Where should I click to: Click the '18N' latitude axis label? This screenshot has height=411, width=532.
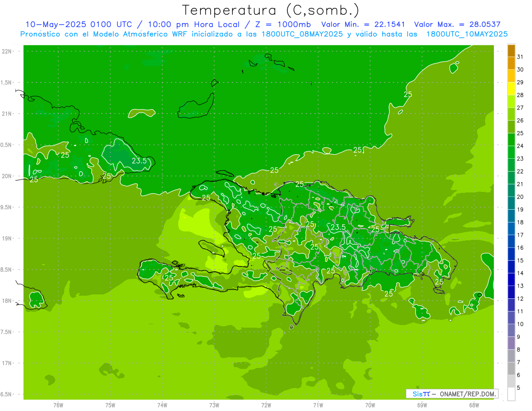[x=7, y=301]
